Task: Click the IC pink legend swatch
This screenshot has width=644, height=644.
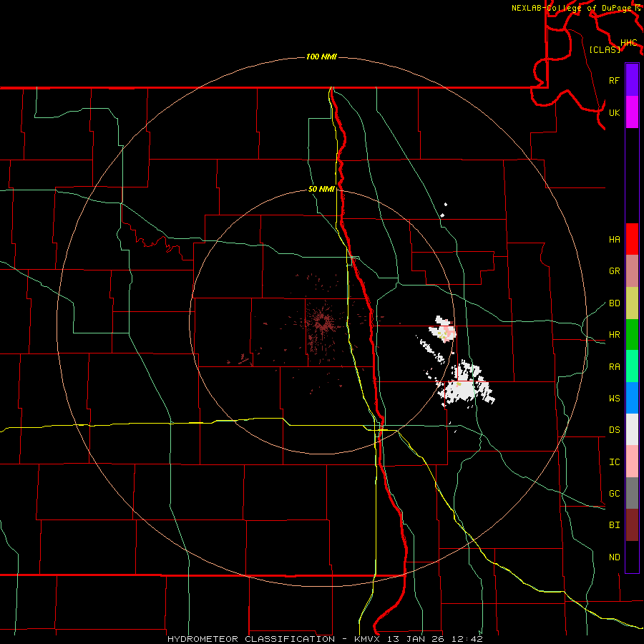Action: pyautogui.click(x=632, y=462)
